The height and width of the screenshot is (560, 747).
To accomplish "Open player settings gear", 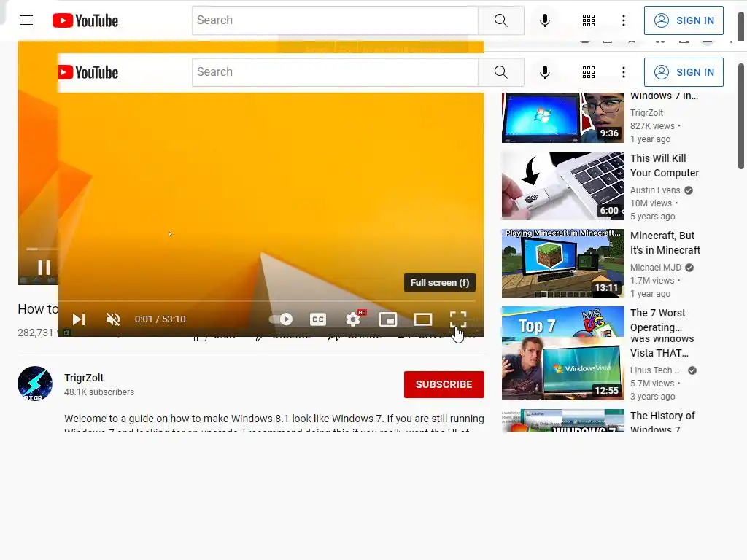I will tap(353, 319).
